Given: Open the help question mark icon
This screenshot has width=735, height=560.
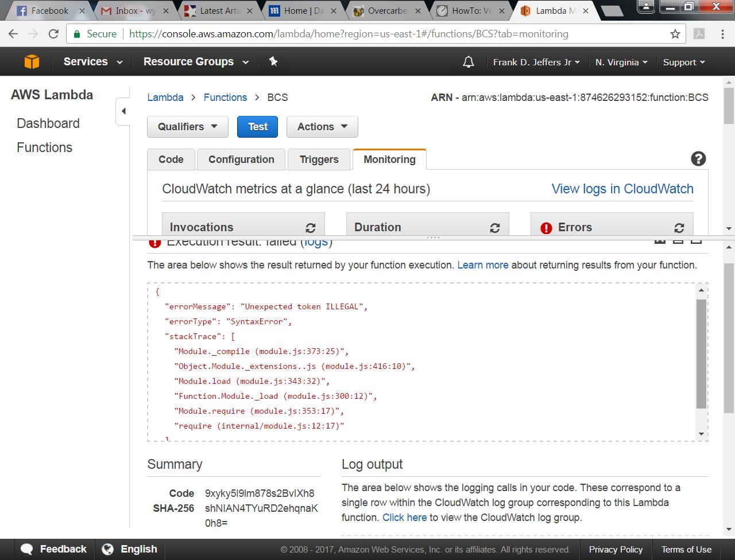Looking at the screenshot, I should 698,159.
